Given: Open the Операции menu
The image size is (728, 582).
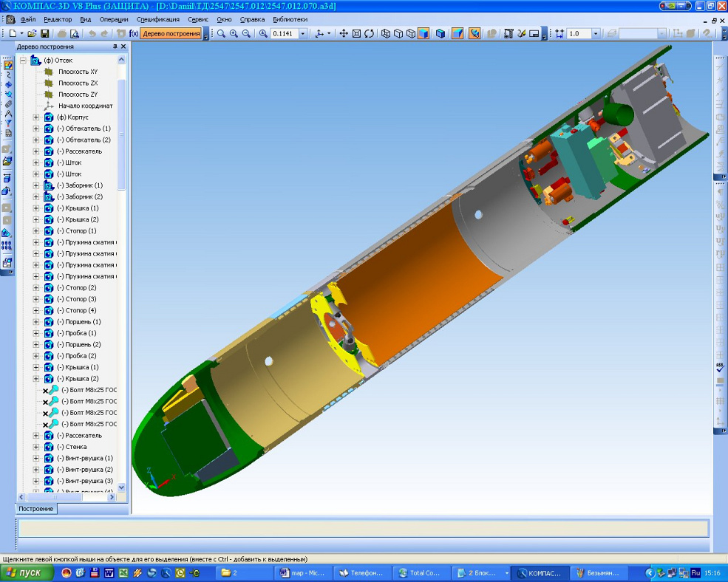Looking at the screenshot, I should point(114,19).
